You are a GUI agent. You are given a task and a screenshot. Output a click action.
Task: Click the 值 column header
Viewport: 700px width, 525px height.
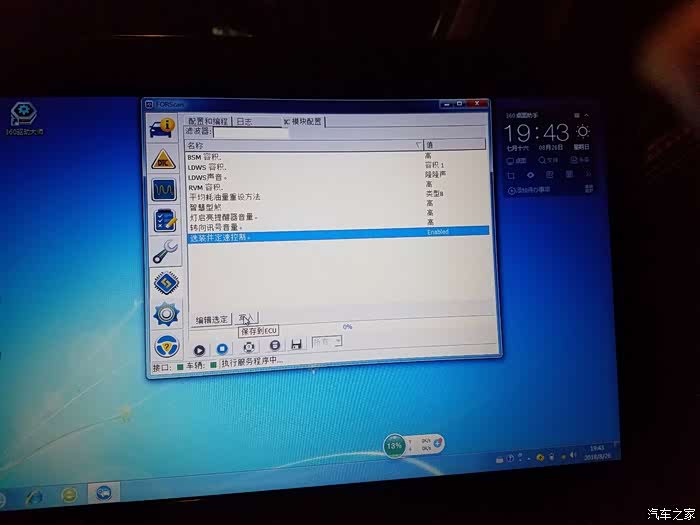[454, 144]
